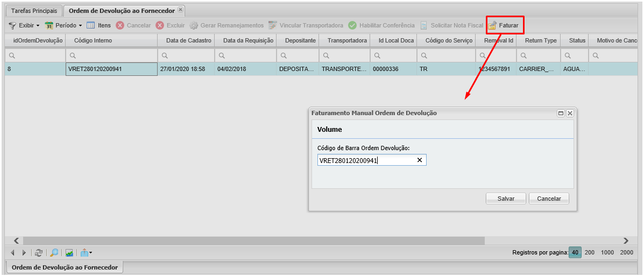The height and width of the screenshot is (276, 644).
Task: Open the Período calendar dropdown
Action: pos(63,25)
